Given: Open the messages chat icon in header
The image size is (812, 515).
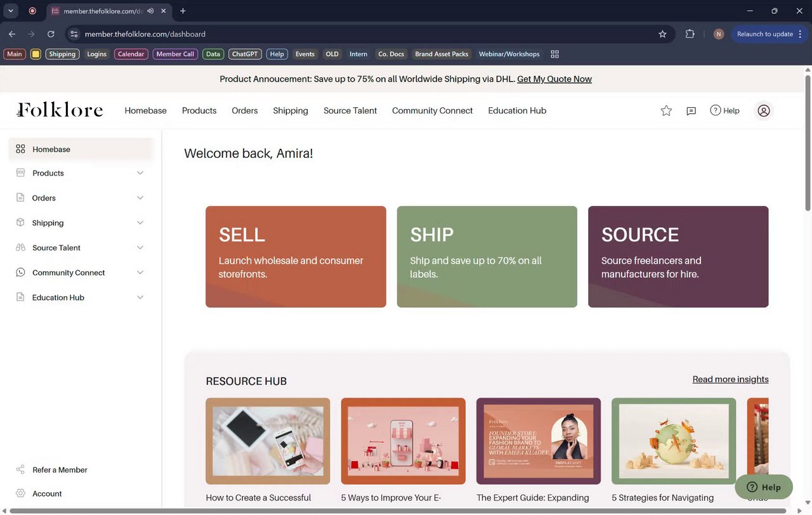Looking at the screenshot, I should click(x=691, y=111).
